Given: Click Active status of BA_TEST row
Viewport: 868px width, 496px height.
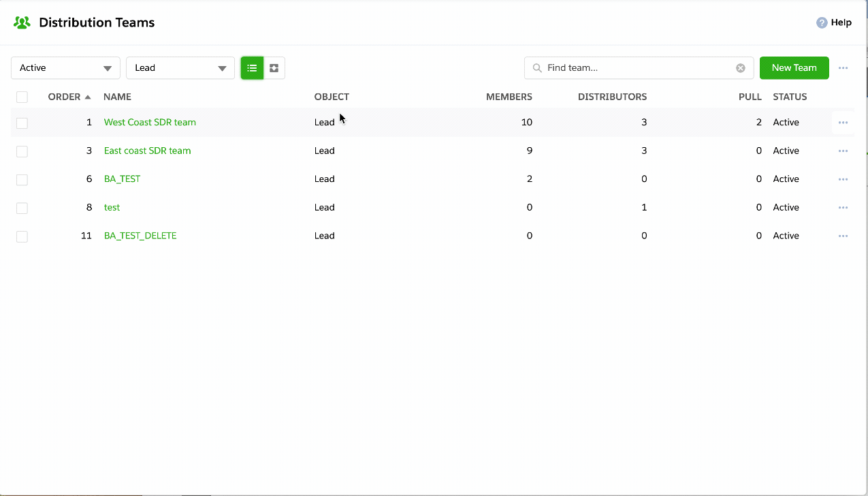Looking at the screenshot, I should pyautogui.click(x=786, y=179).
